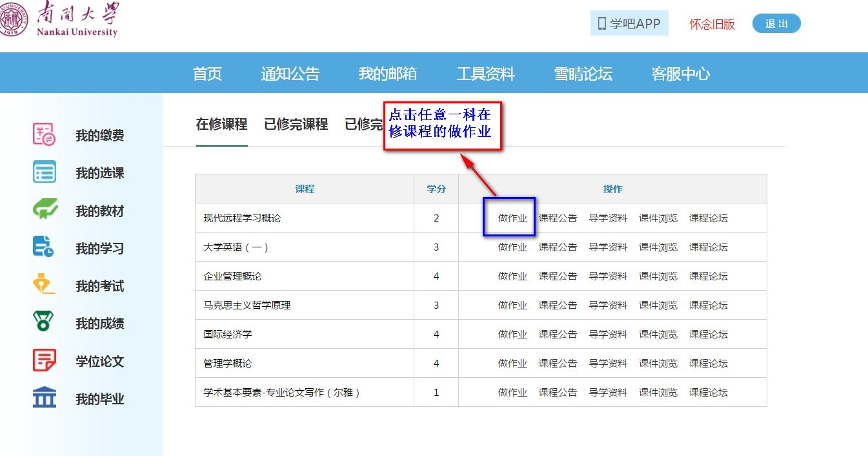This screenshot has width=868, height=456.
Task: Open 通知公告 in navigation bar
Action: pyautogui.click(x=290, y=74)
